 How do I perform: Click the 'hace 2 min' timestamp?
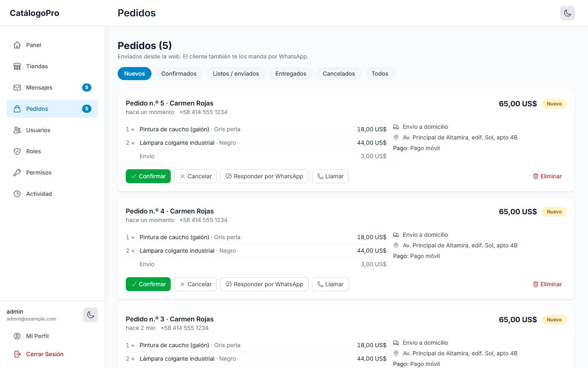click(x=140, y=328)
